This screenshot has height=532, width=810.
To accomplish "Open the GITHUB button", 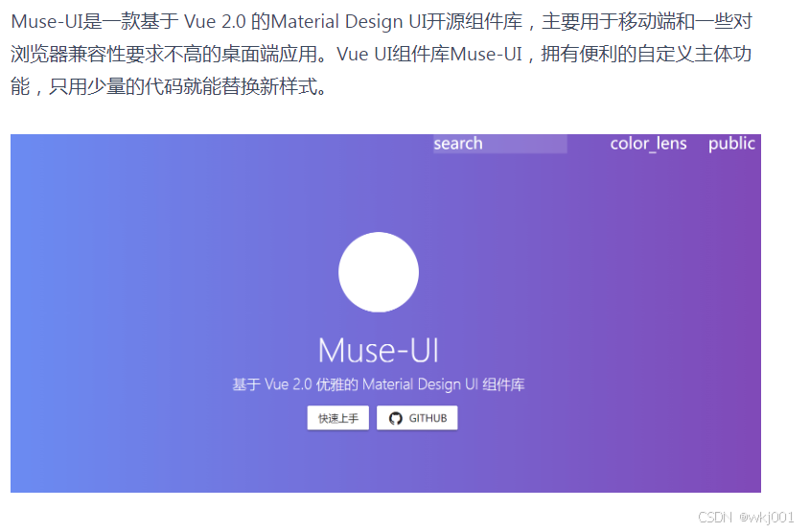I will coord(417,418).
